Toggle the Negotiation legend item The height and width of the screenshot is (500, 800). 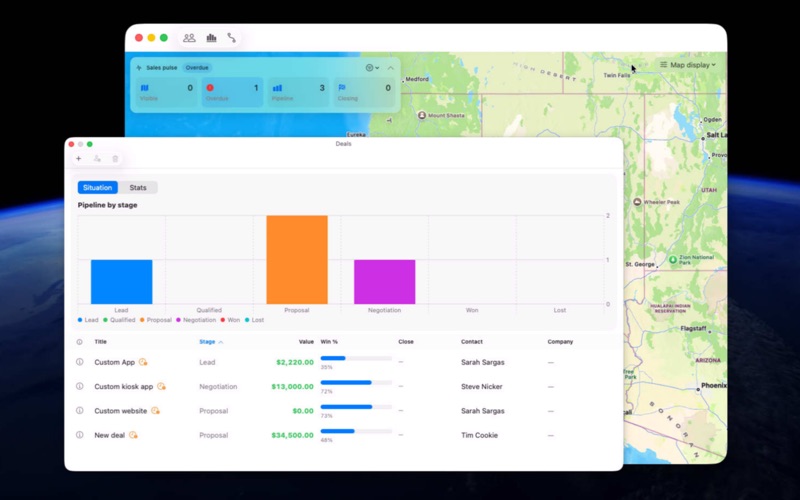[196, 320]
